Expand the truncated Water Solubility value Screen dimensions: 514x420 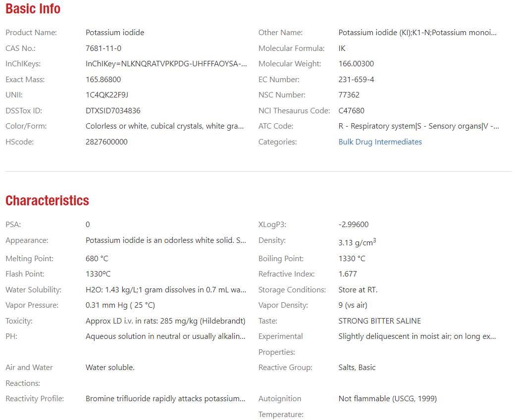[166, 290]
